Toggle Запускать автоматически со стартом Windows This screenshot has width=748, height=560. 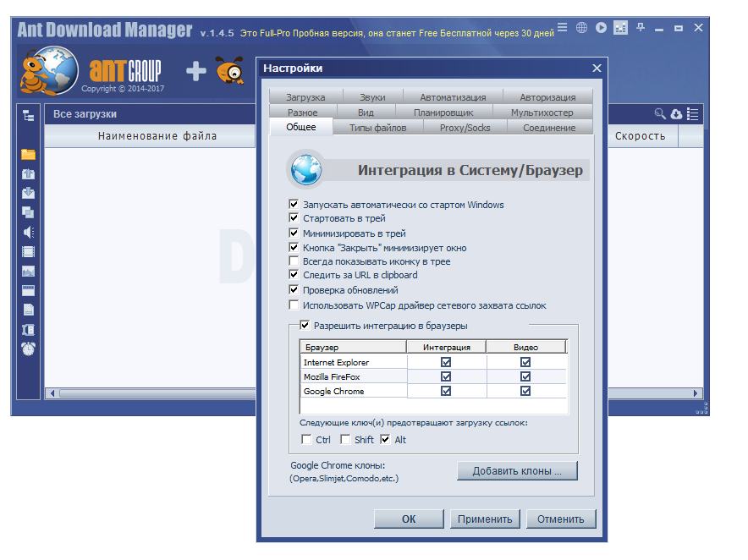pyautogui.click(x=294, y=204)
